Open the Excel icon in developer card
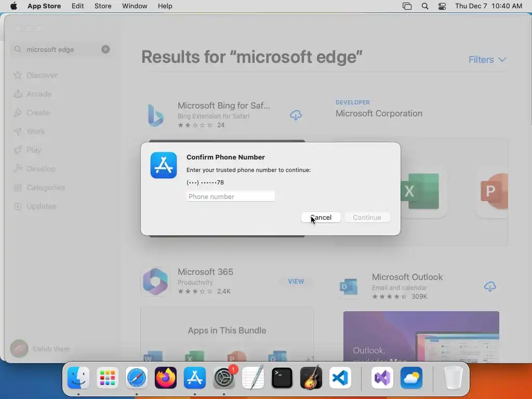Viewport: 532px width, 399px height. (420, 191)
